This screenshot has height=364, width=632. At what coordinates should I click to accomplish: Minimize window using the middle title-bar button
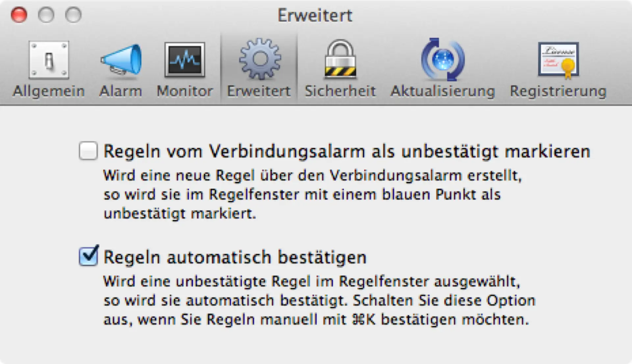pos(46,15)
